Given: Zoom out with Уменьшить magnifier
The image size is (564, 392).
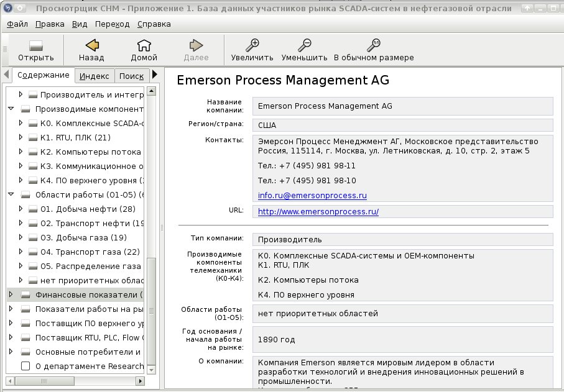Looking at the screenshot, I should click(x=304, y=45).
